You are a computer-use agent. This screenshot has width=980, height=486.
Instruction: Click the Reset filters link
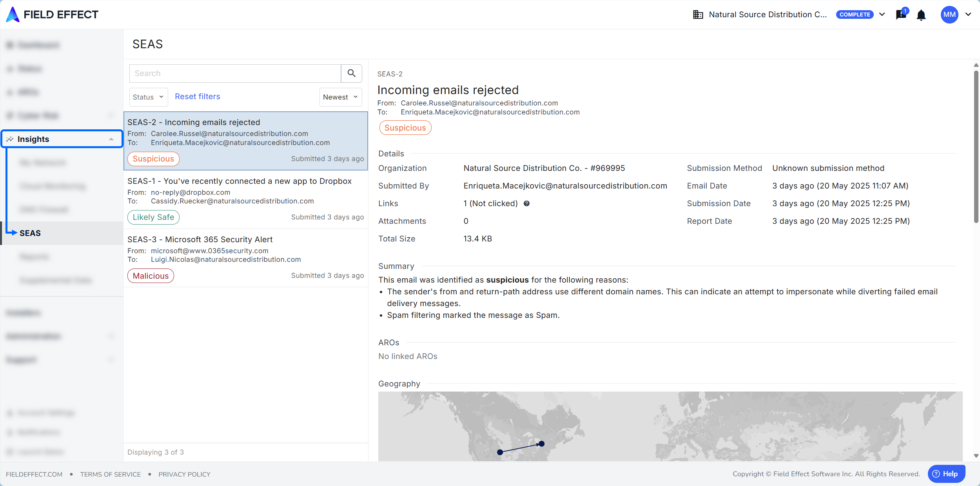coord(197,96)
